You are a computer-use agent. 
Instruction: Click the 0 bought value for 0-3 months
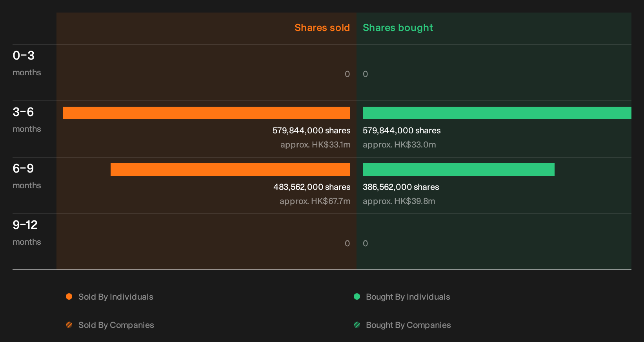[x=365, y=74]
